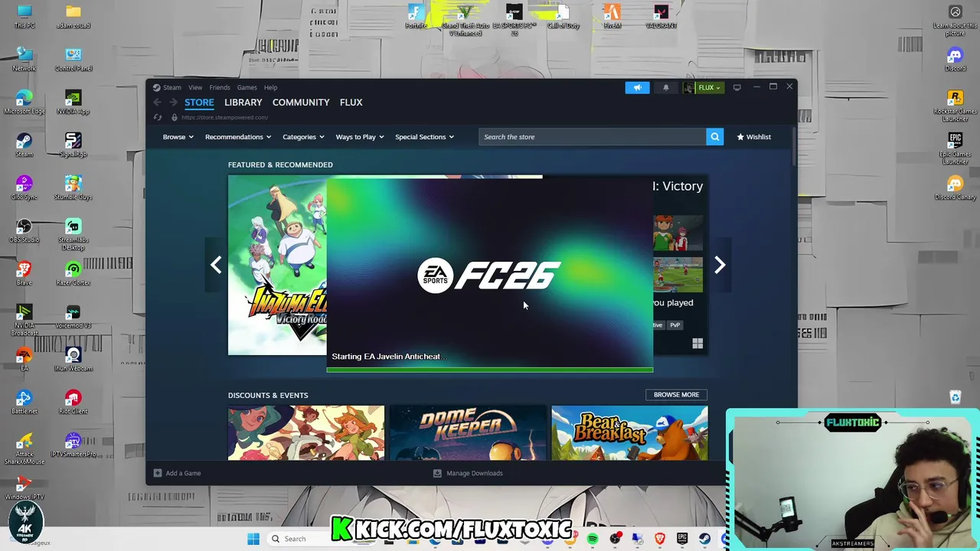Select Brave browser desktop shortcut
The height and width of the screenshot is (551, 980).
click(x=24, y=274)
